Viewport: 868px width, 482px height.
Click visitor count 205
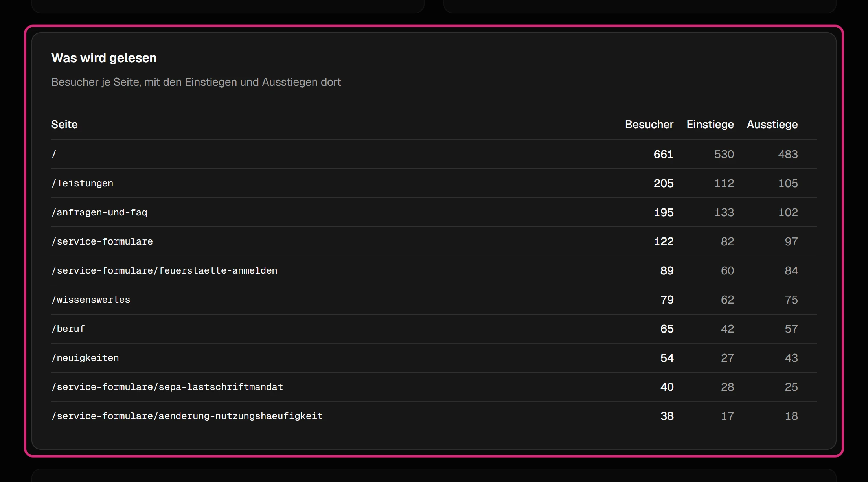663,183
